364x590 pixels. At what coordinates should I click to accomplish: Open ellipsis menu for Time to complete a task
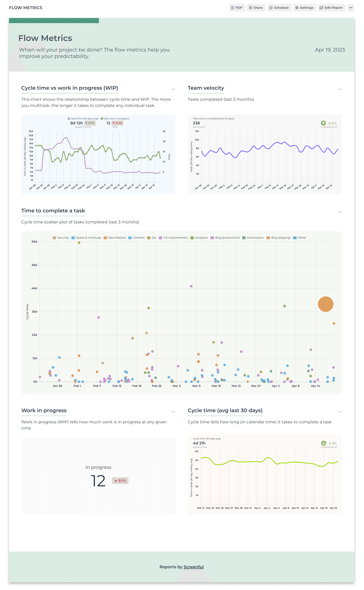(x=340, y=212)
